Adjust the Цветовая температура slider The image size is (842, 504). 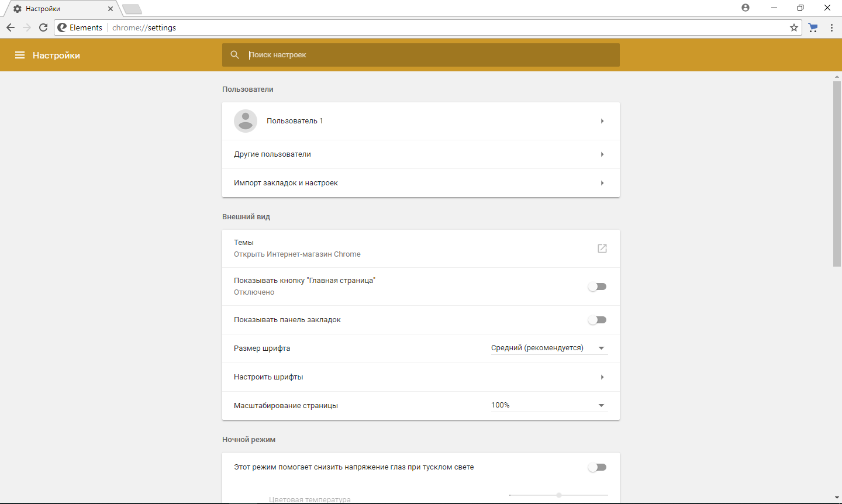tap(558, 494)
